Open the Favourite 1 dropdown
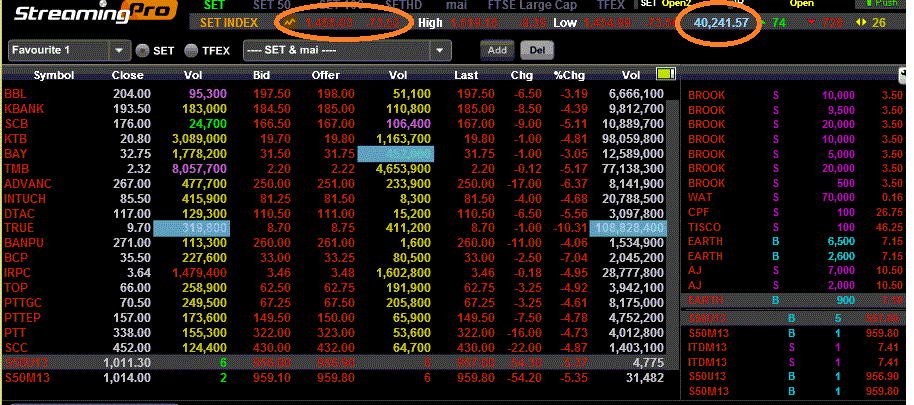This screenshot has height=405, width=914. 69,50
